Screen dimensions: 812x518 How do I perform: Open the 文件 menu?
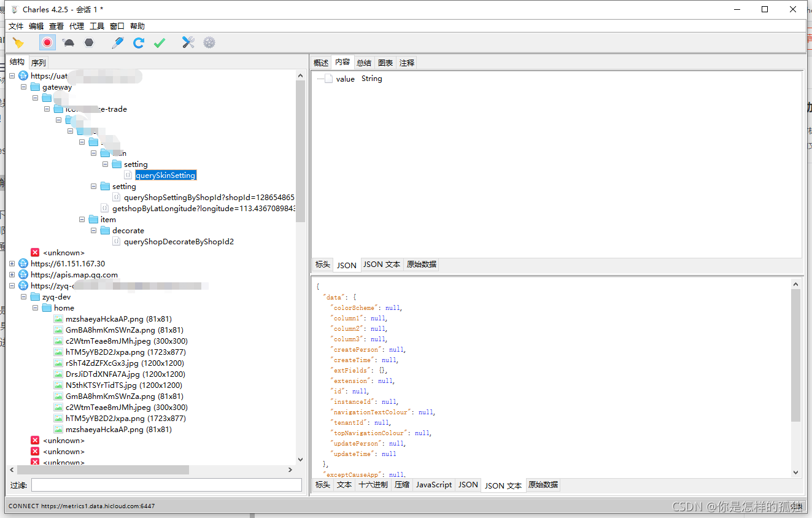point(16,26)
